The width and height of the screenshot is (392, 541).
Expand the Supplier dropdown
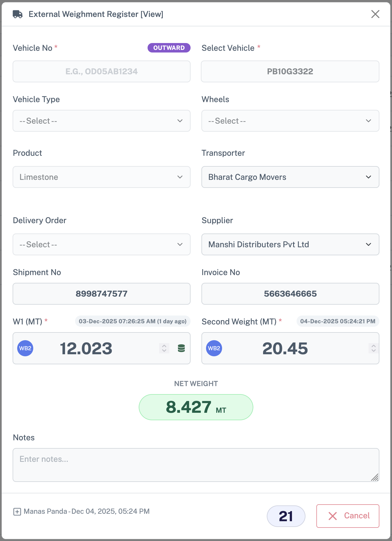pos(290,244)
